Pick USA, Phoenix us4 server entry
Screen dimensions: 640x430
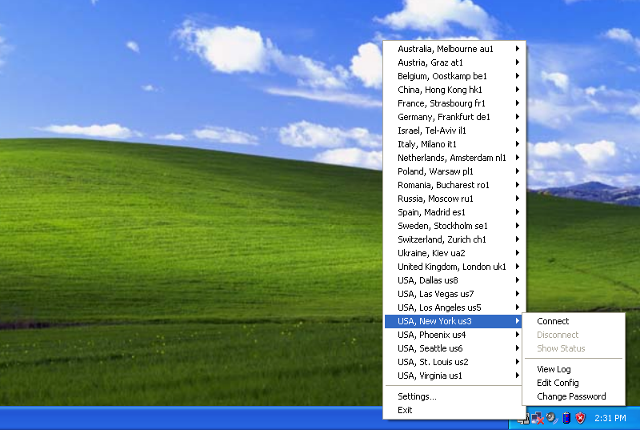click(x=454, y=335)
